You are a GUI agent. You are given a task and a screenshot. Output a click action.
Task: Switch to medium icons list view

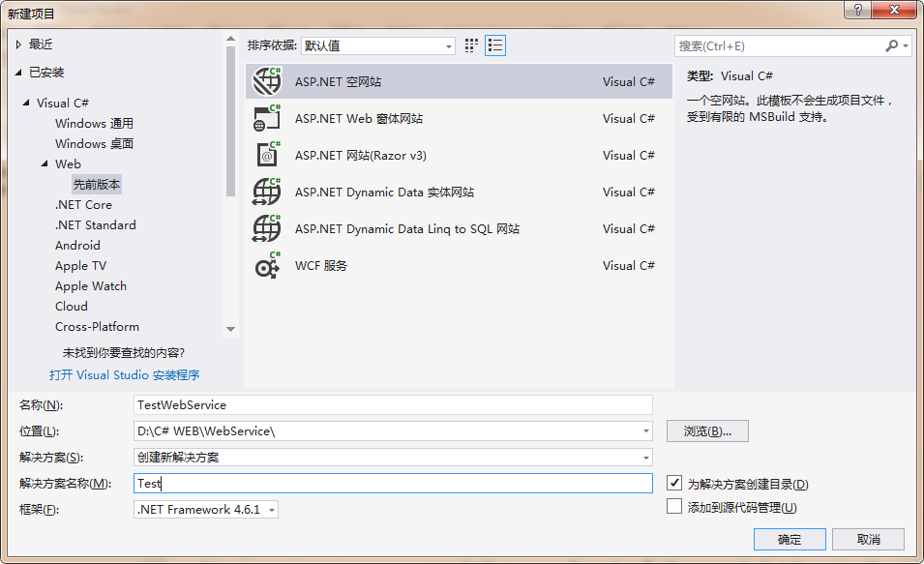[495, 45]
